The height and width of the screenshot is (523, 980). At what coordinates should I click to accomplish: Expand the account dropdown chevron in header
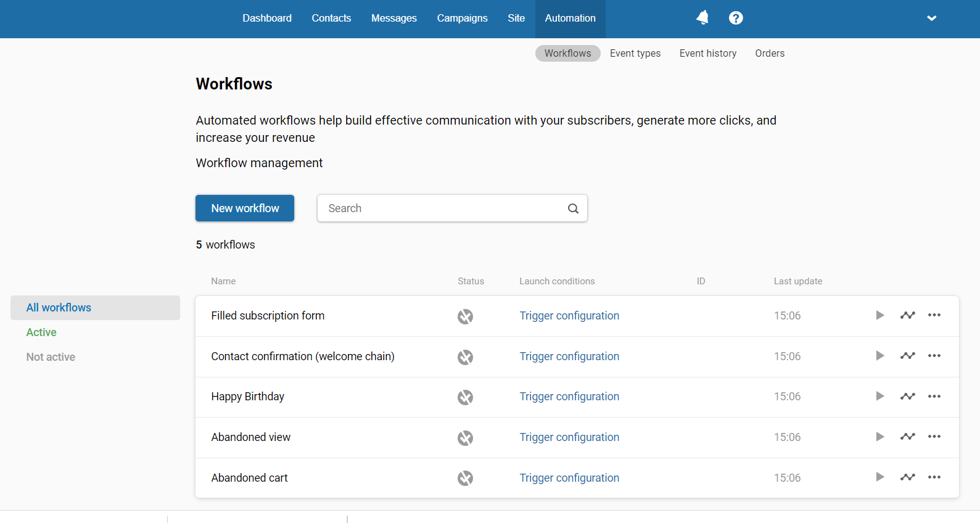pos(931,19)
